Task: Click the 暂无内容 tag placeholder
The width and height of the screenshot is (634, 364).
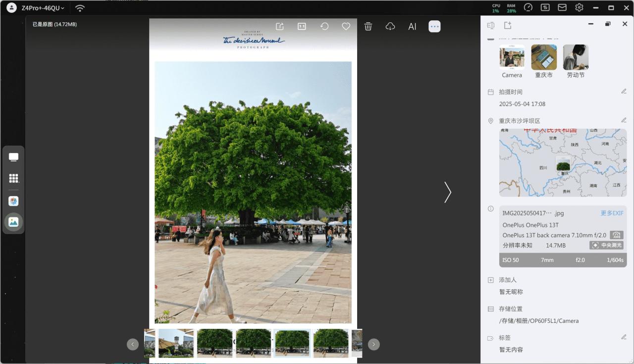Action: click(x=511, y=350)
